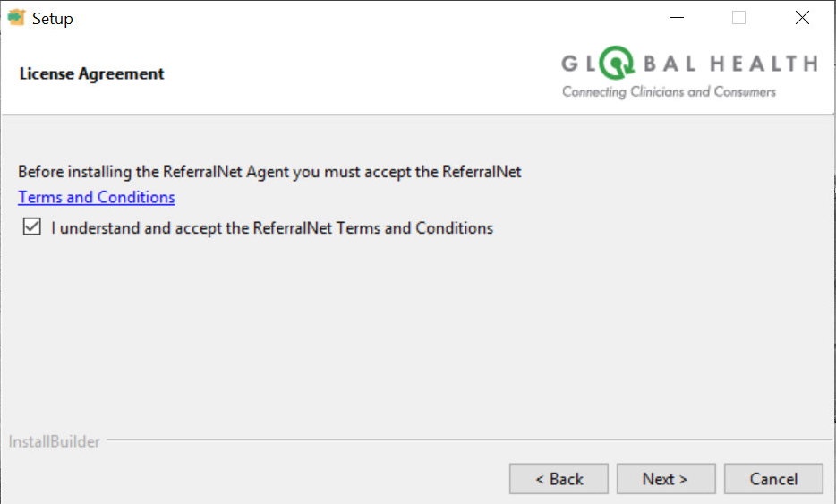
Task: Click the blank gray area of the dialog
Action: (x=412, y=340)
